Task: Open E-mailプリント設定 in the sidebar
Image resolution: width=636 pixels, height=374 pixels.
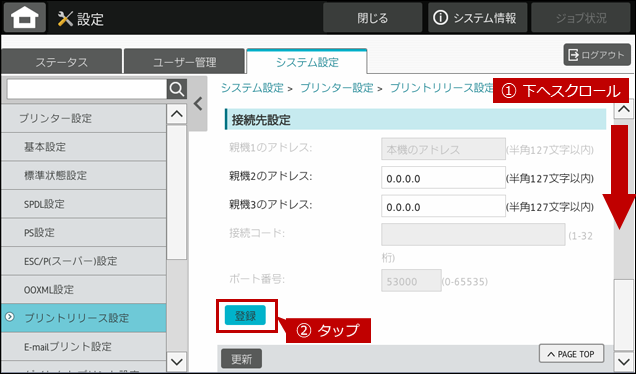Action: click(84, 346)
